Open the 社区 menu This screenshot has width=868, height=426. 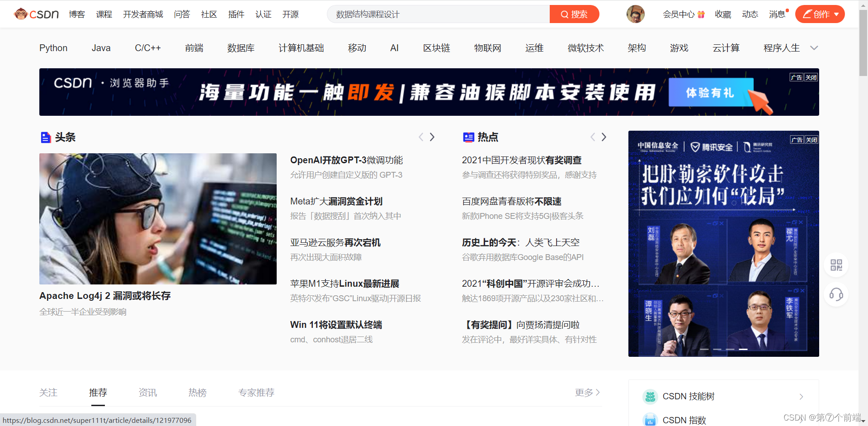point(209,14)
